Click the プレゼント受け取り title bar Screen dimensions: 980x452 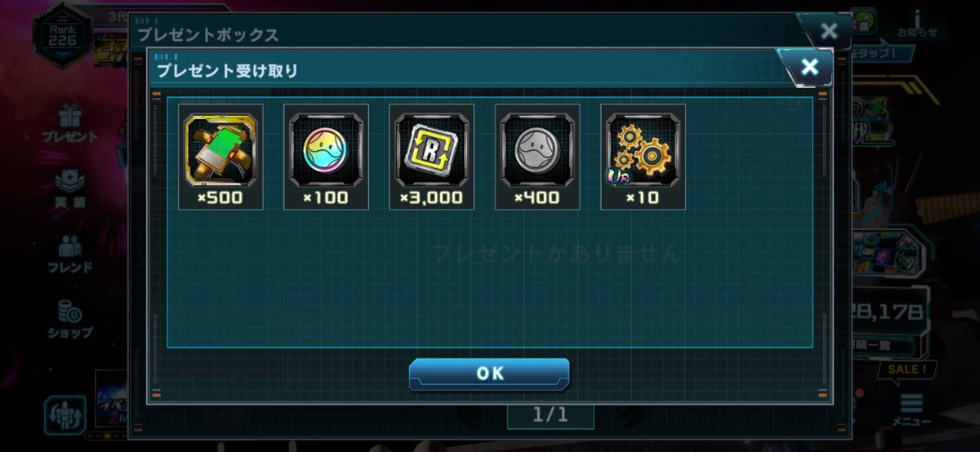pos(465,70)
